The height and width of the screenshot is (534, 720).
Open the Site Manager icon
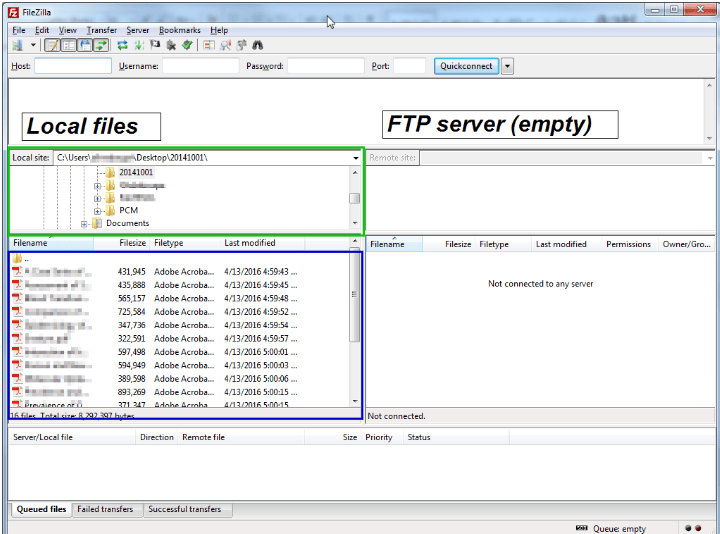coord(18,45)
